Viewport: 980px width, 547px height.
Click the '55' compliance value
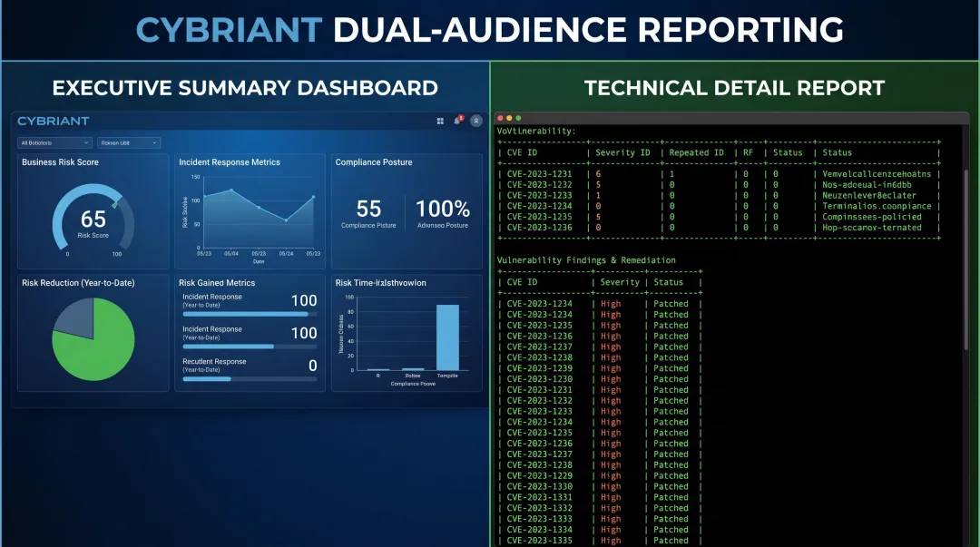point(368,208)
